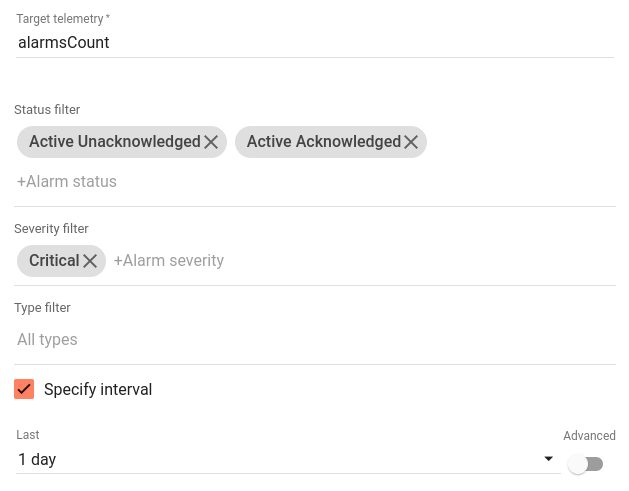
Task: Click the Advanced label text
Action: [x=589, y=436]
